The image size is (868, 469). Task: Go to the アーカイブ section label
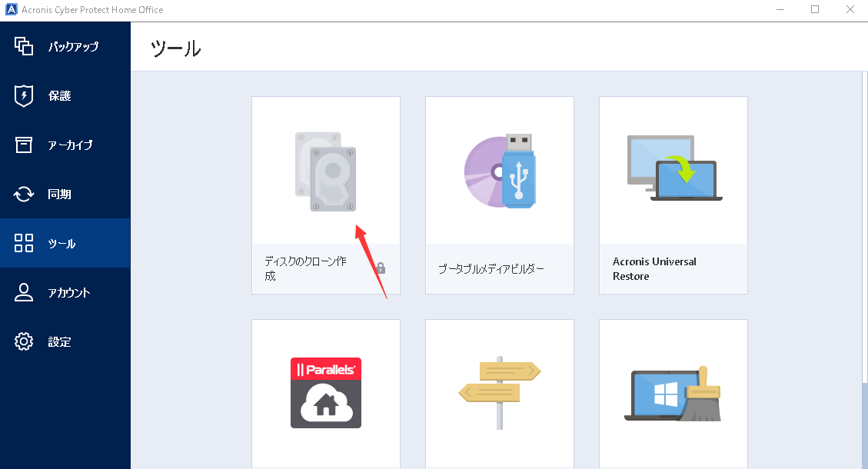coord(70,145)
